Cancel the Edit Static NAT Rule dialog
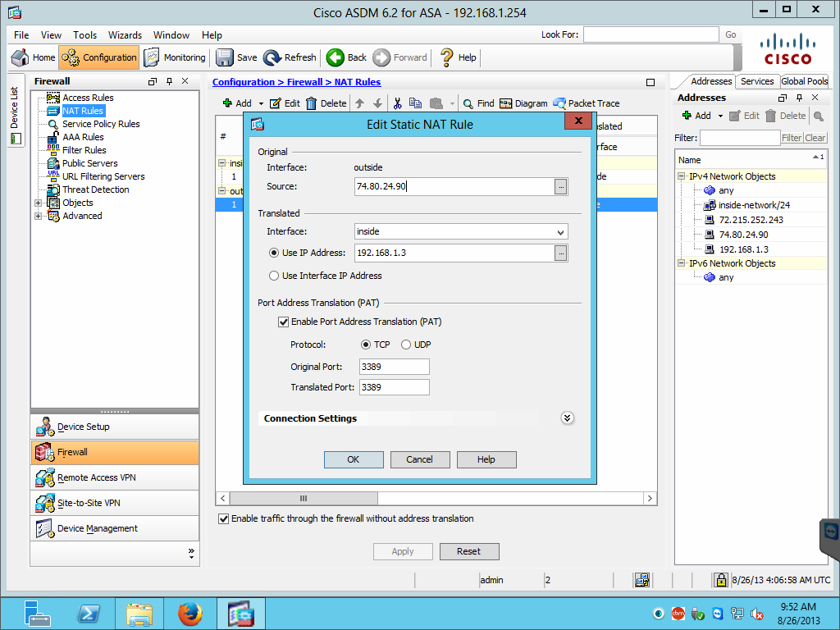The image size is (840, 630). pos(419,459)
